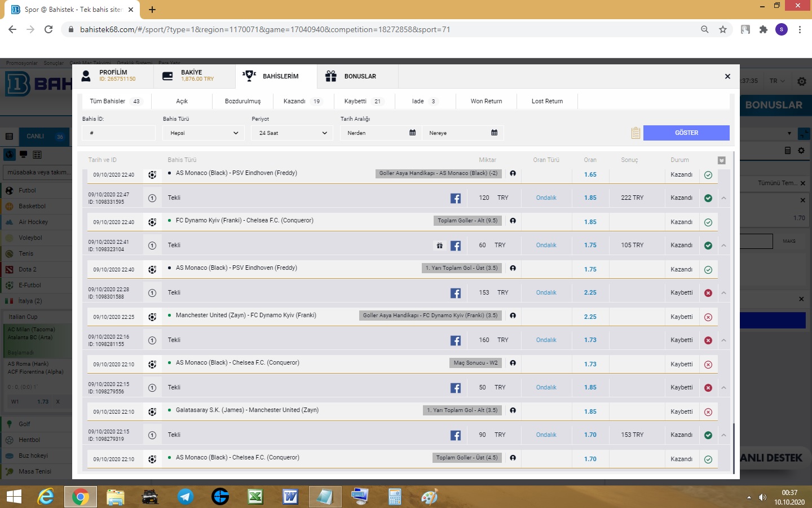Filter by Açık bets

tap(182, 101)
